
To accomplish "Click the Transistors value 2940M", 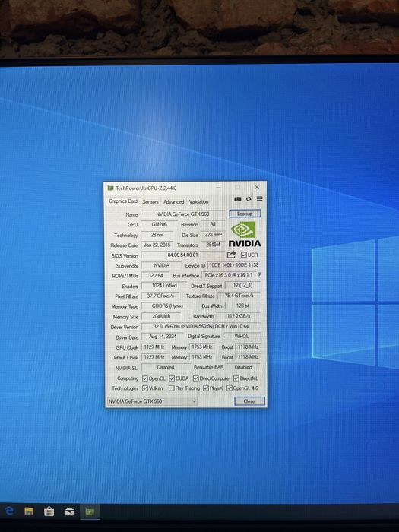I will point(213,245).
